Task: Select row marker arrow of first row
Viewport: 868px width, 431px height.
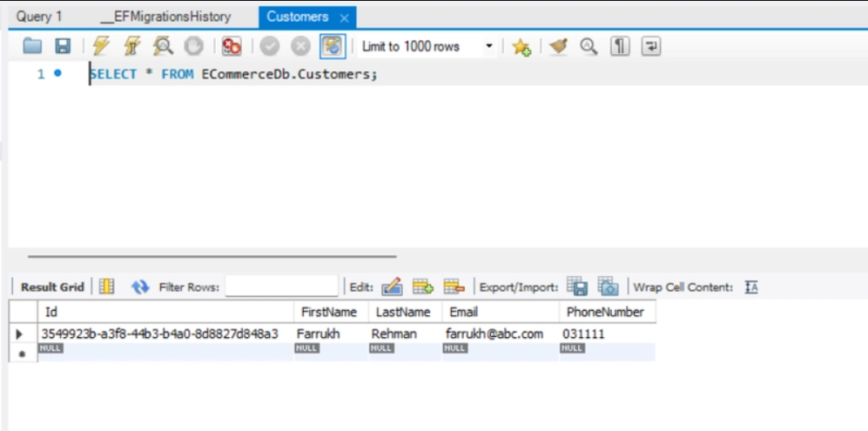Action: click(x=19, y=334)
